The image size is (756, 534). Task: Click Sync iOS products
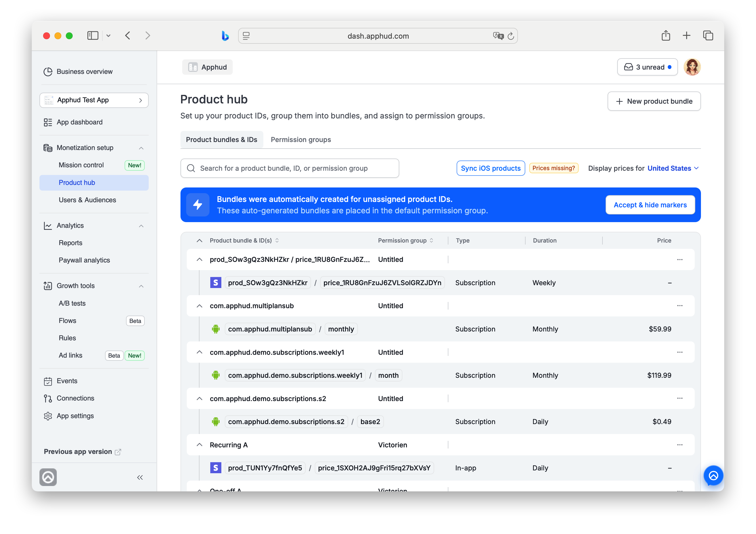tap(491, 168)
